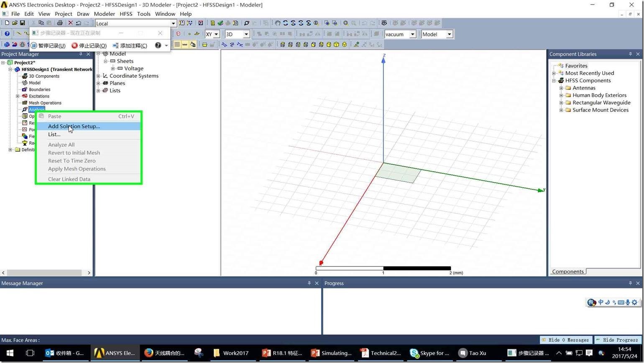The width and height of the screenshot is (644, 363).
Task: Stop the step recording (停止记录)
Action: click(89, 46)
